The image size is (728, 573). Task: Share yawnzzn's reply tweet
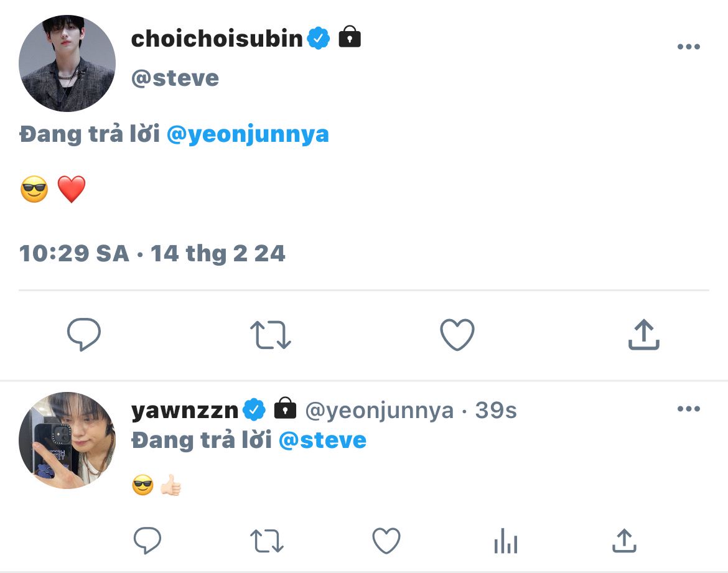(624, 541)
